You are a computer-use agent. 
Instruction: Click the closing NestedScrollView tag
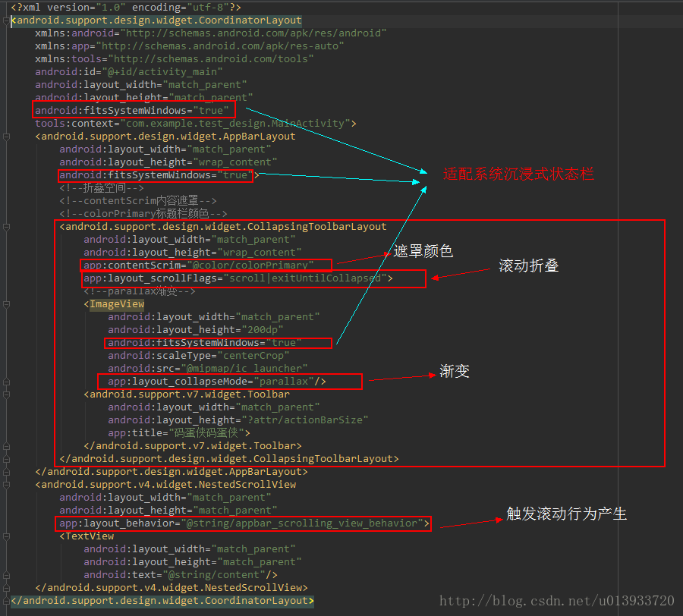(x=172, y=588)
